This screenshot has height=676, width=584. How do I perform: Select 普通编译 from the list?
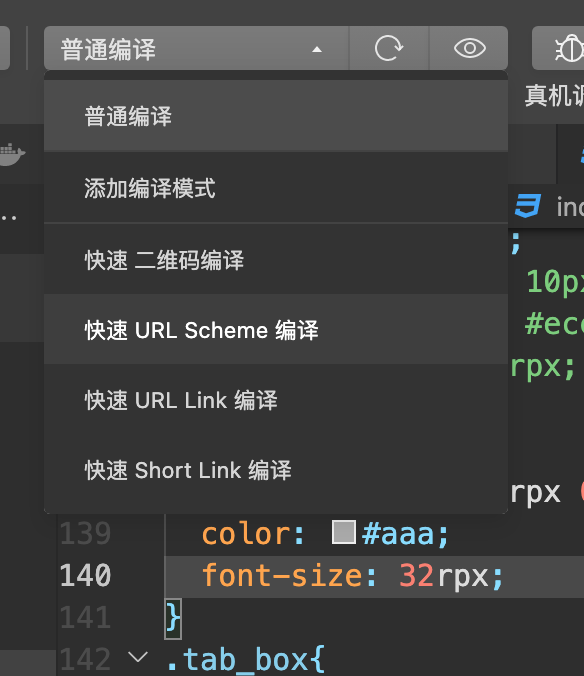point(276,116)
